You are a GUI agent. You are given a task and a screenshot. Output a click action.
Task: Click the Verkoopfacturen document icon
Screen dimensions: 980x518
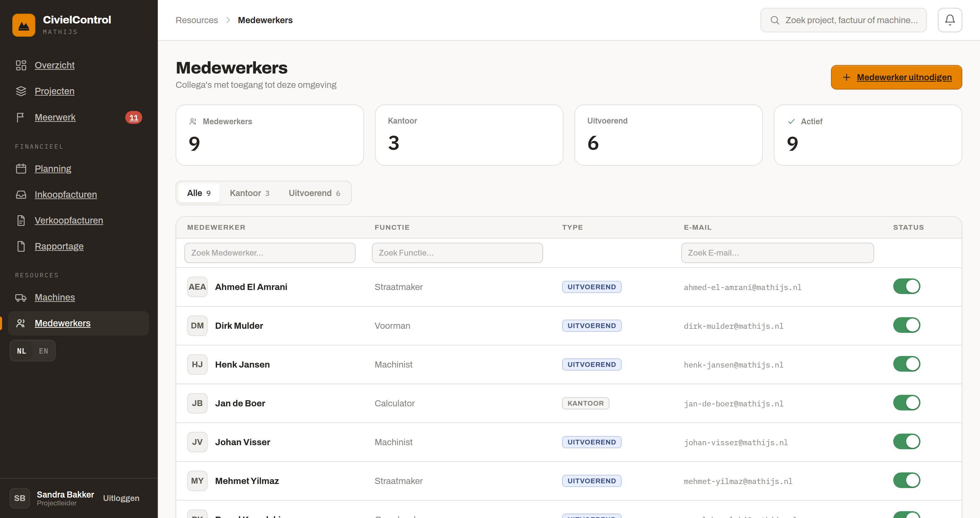click(21, 220)
